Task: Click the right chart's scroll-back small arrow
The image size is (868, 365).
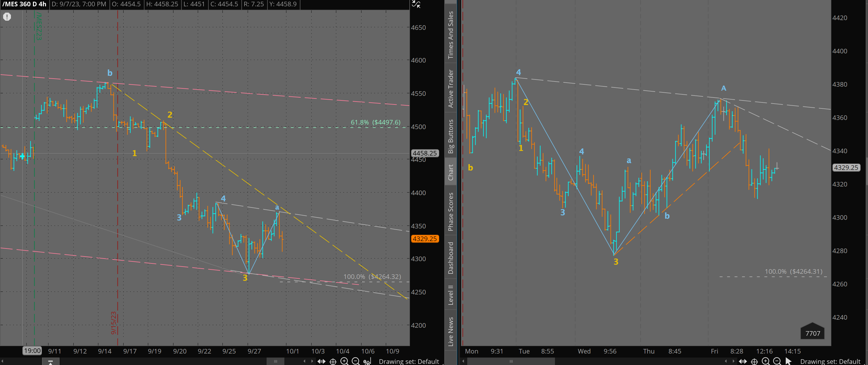Action: tap(726, 361)
